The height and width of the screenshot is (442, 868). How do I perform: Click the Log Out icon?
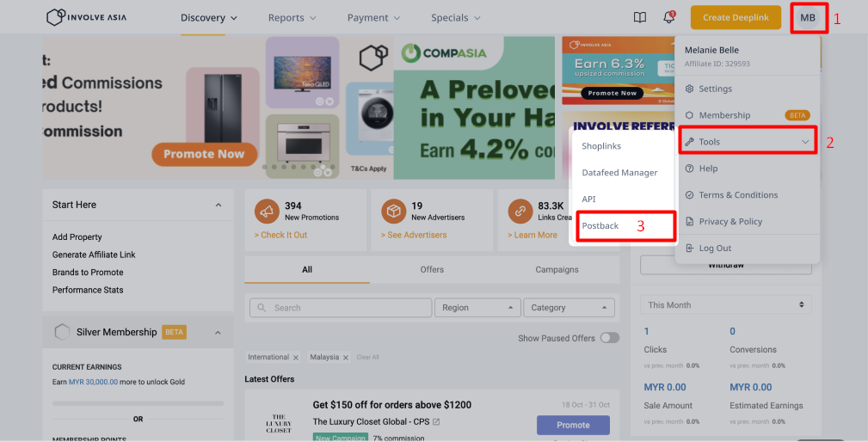pos(689,248)
